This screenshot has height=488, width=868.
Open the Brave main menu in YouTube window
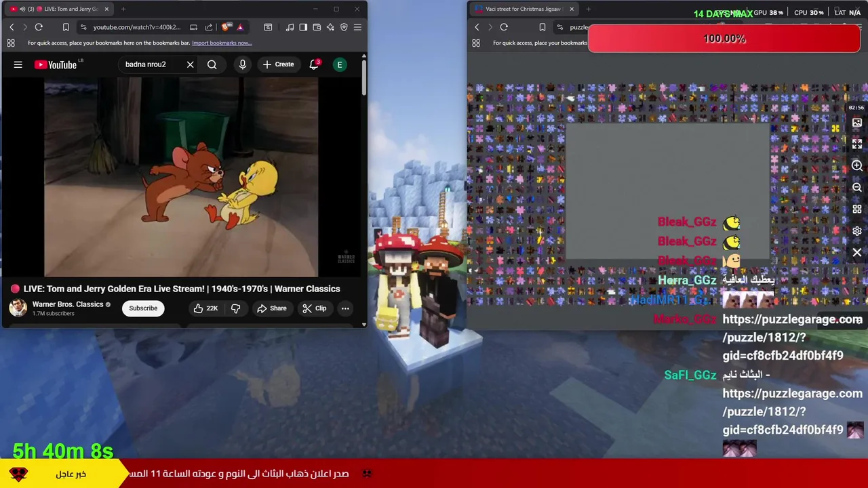tap(357, 27)
